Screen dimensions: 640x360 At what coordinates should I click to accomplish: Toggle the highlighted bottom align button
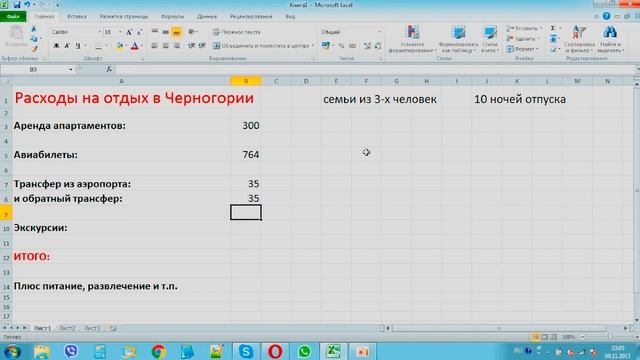coord(176,32)
